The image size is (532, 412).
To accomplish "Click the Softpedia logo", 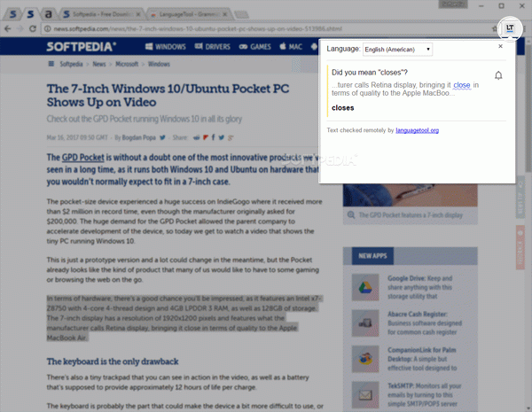I will point(81,46).
